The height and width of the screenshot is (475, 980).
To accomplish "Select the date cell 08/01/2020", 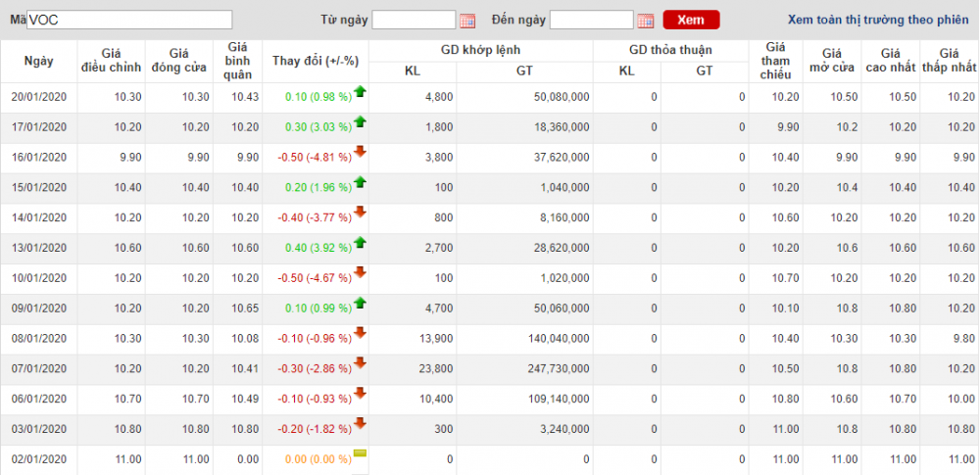I will (39, 339).
